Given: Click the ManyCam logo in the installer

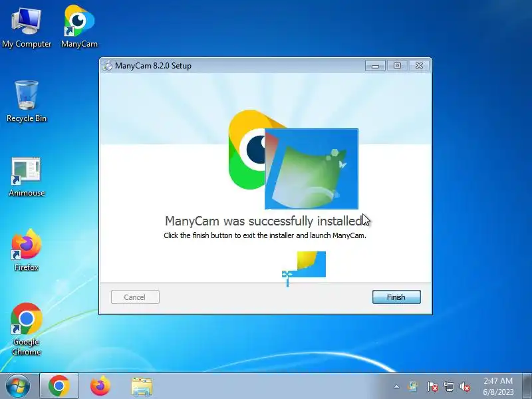Looking at the screenshot, I should coord(247,149).
